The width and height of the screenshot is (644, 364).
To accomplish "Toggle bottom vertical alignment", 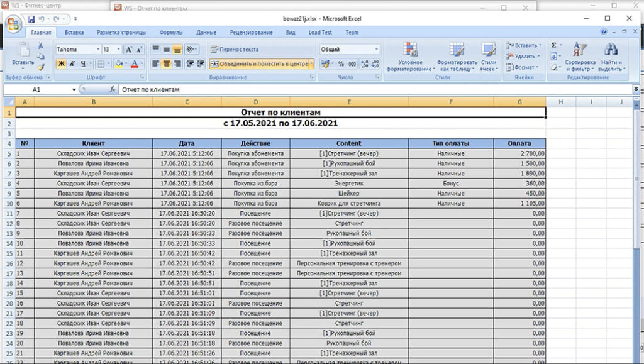I will pos(177,49).
